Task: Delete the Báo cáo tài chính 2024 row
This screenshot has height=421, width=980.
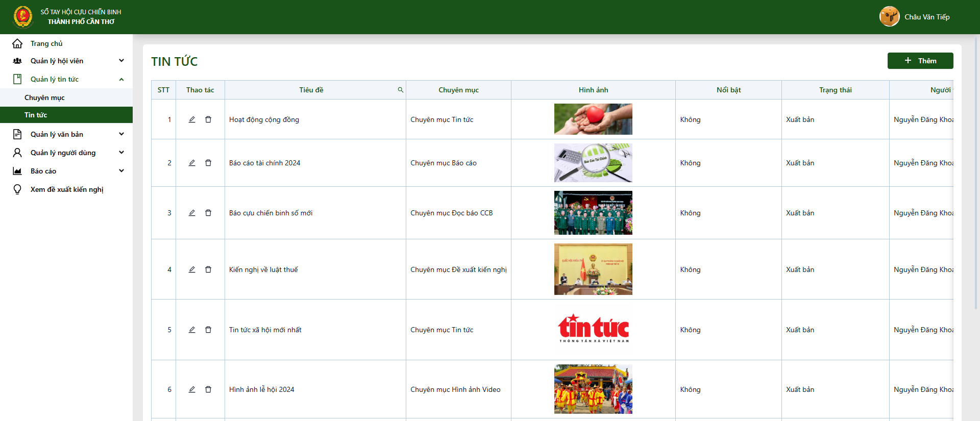Action: [208, 163]
